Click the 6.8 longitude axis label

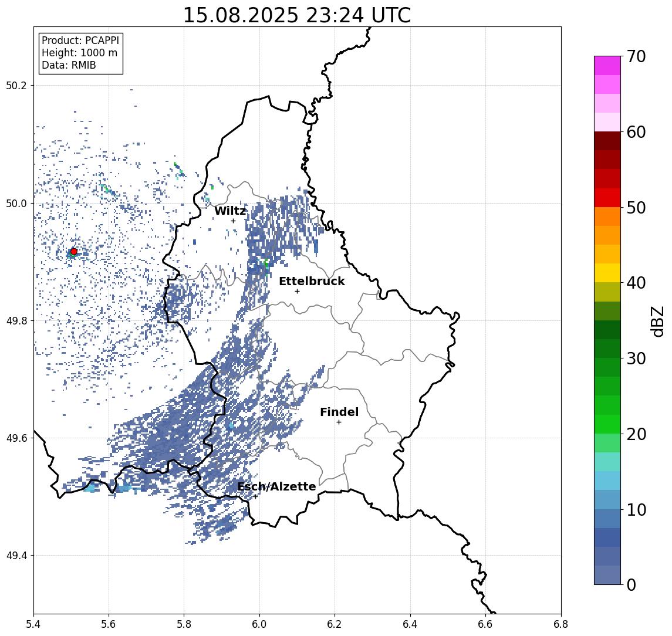pos(561,624)
